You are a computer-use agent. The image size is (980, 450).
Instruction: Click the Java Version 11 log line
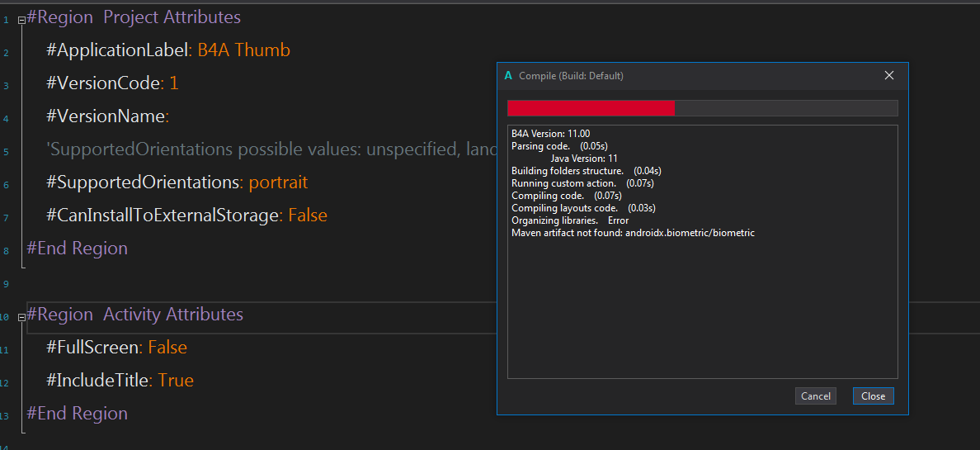[x=584, y=159]
